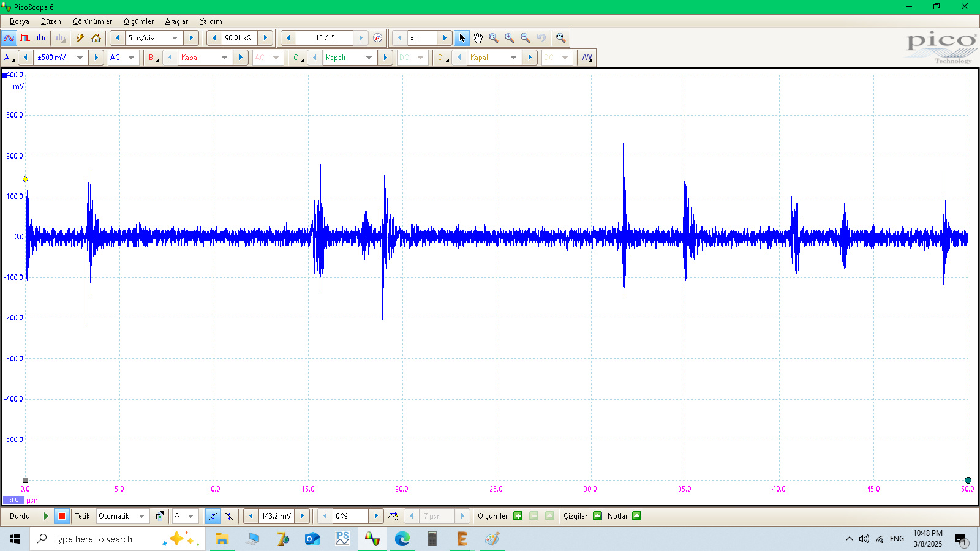This screenshot has width=980, height=551.
Task: Select rising edge trigger
Action: 213,516
